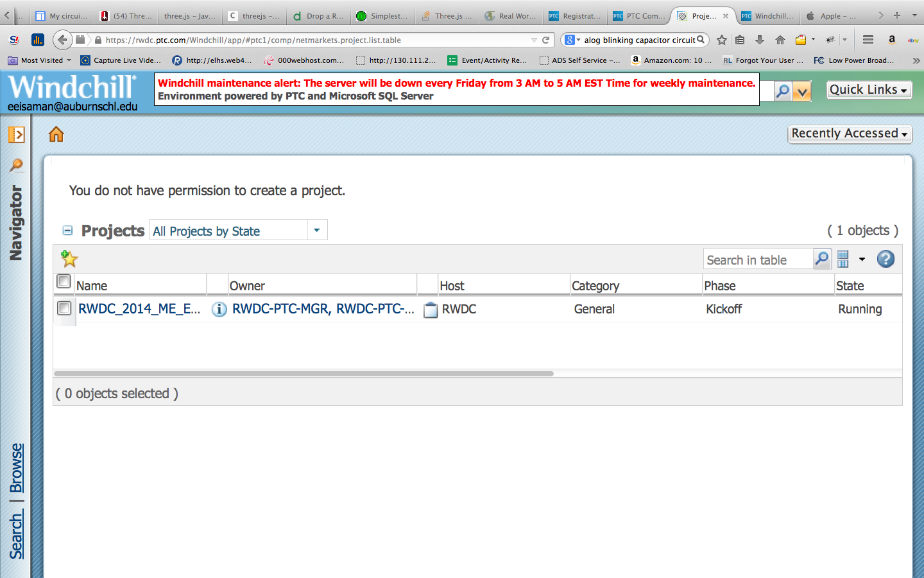The height and width of the screenshot is (578, 924).
Task: Click the Windchill global search magnifier icon
Action: click(782, 92)
